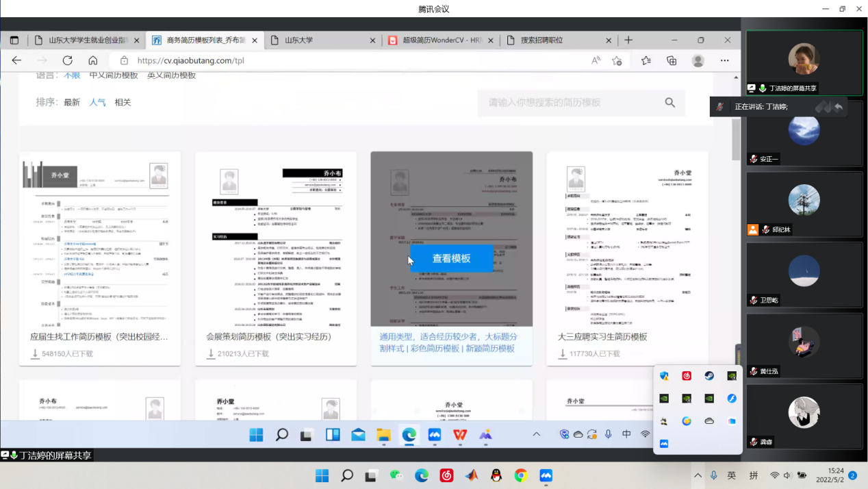
Task: Open Chrome from the bottom taskbar
Action: [521, 475]
